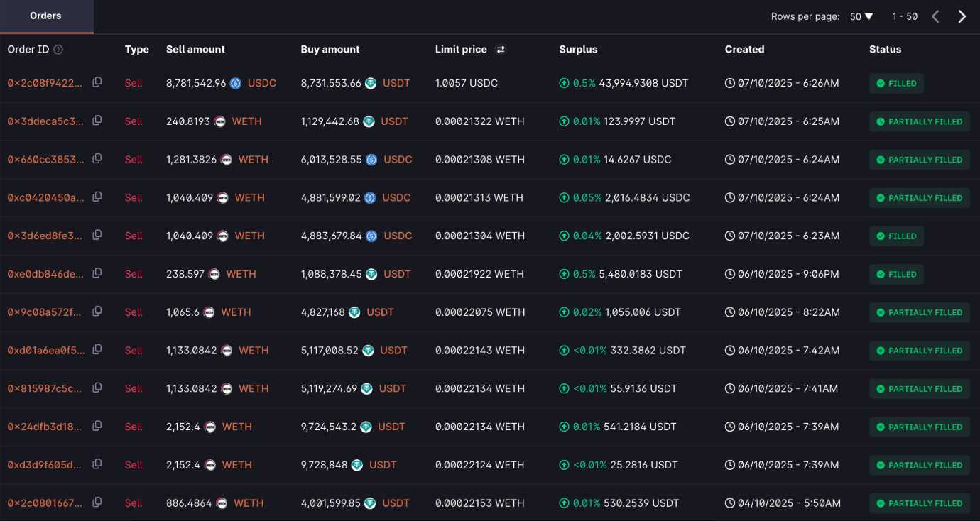Image resolution: width=980 pixels, height=521 pixels.
Task: Copy order ID 0x2c08f9422 to clipboard
Action: pos(97,82)
